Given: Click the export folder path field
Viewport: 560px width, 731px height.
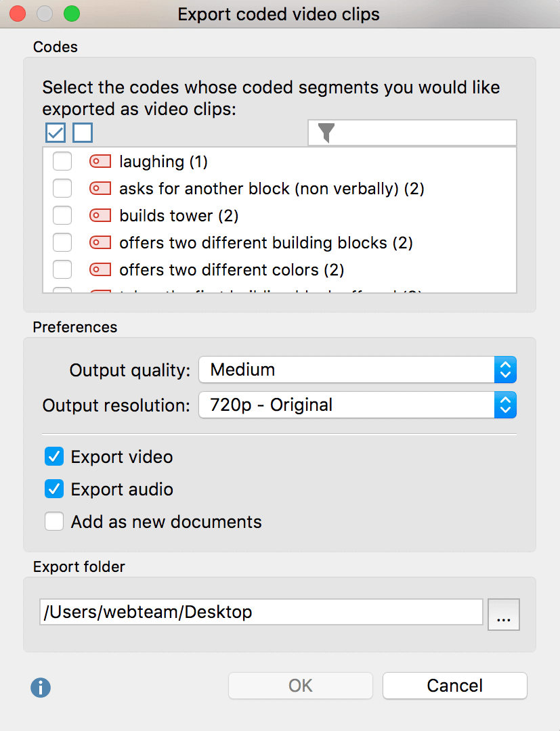Looking at the screenshot, I should (x=261, y=613).
